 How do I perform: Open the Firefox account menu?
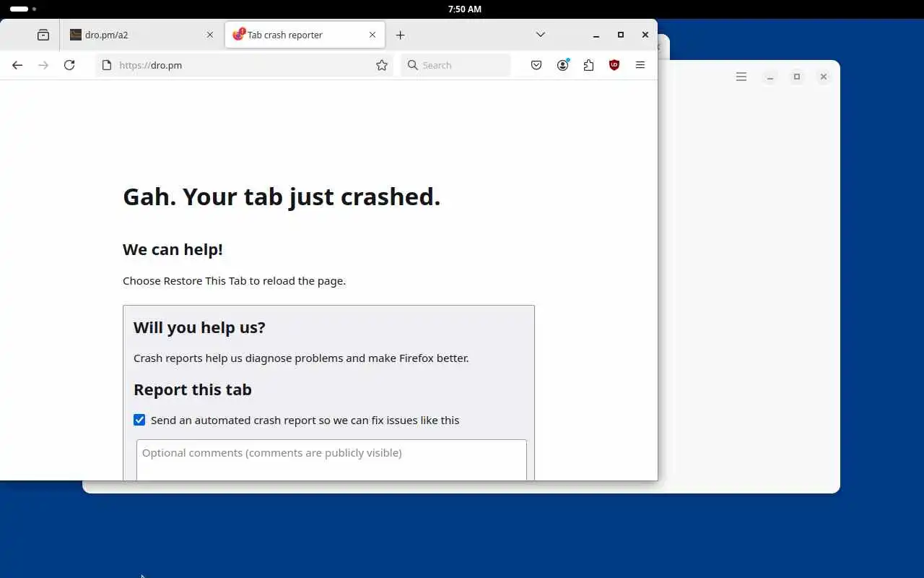(x=562, y=65)
